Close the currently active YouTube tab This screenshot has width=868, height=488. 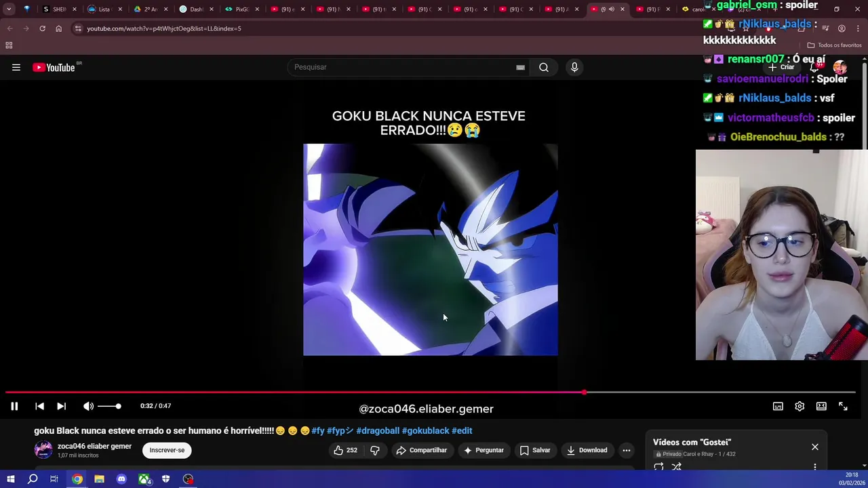(x=623, y=9)
